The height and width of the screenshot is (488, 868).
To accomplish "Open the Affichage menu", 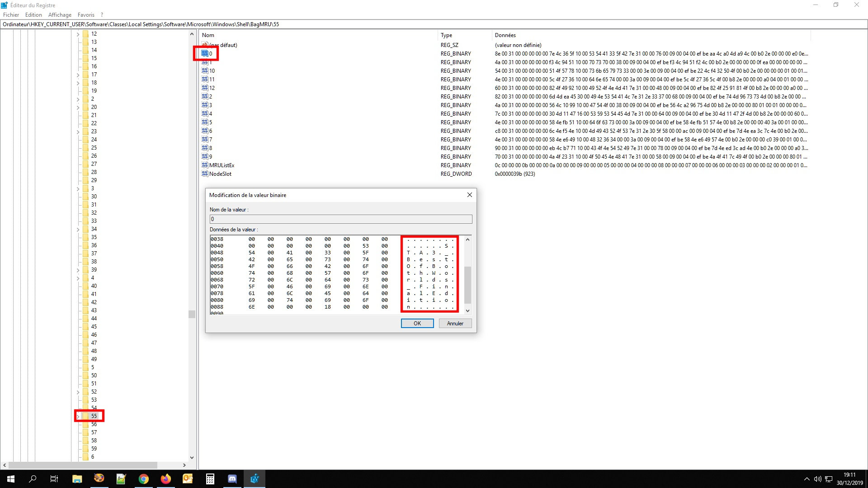I will click(x=60, y=15).
